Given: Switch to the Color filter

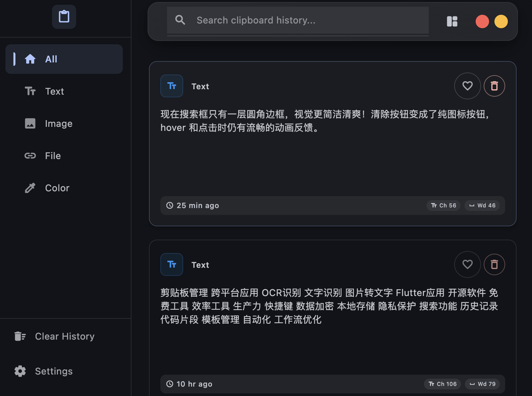Looking at the screenshot, I should point(64,188).
